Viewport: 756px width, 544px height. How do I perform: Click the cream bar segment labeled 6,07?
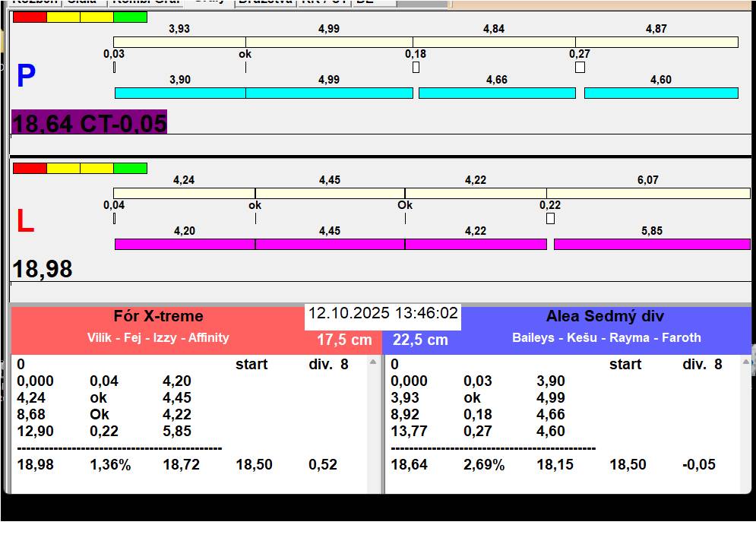click(648, 194)
